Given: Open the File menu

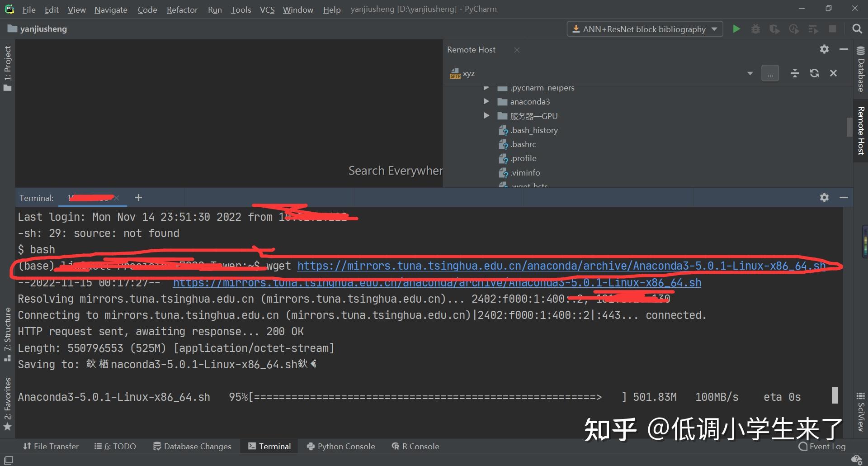Looking at the screenshot, I should pyautogui.click(x=29, y=10).
